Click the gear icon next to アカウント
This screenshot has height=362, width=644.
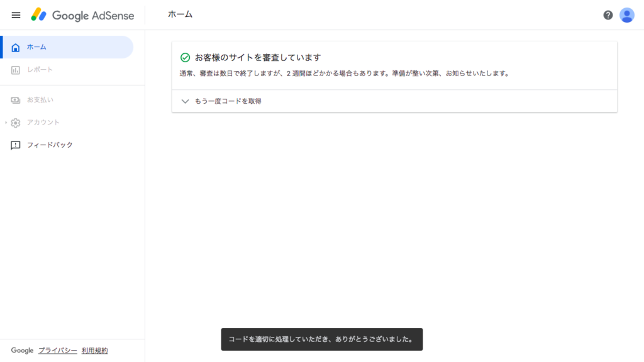(x=16, y=123)
